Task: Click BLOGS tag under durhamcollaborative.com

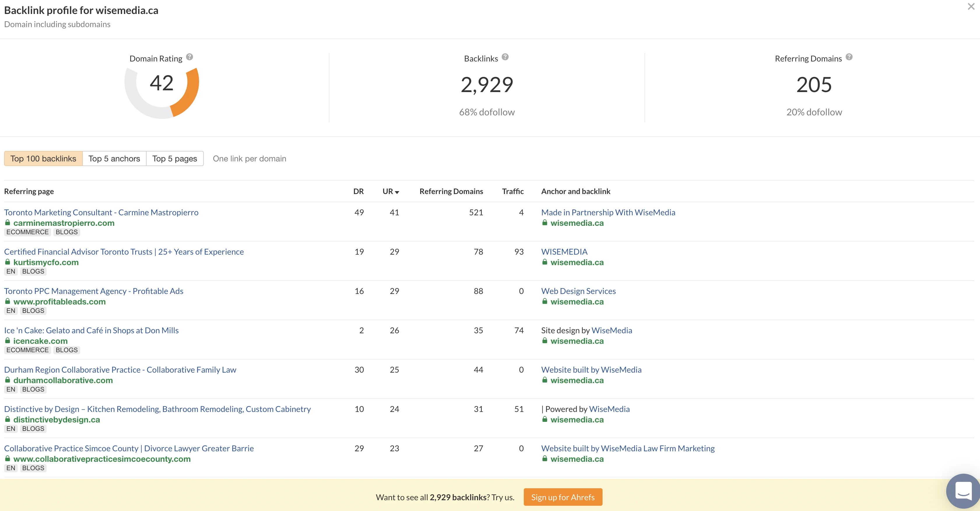Action: pos(33,389)
